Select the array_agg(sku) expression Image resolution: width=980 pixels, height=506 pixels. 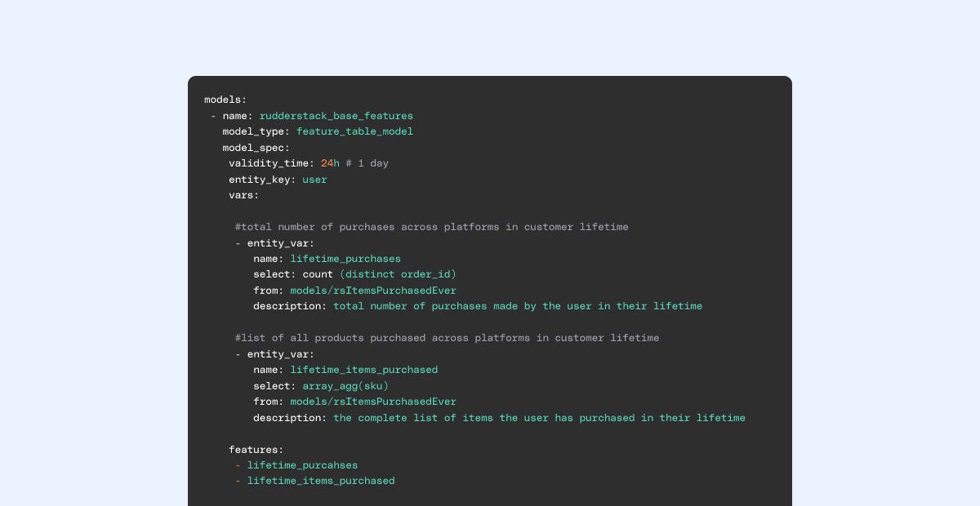[x=345, y=386]
